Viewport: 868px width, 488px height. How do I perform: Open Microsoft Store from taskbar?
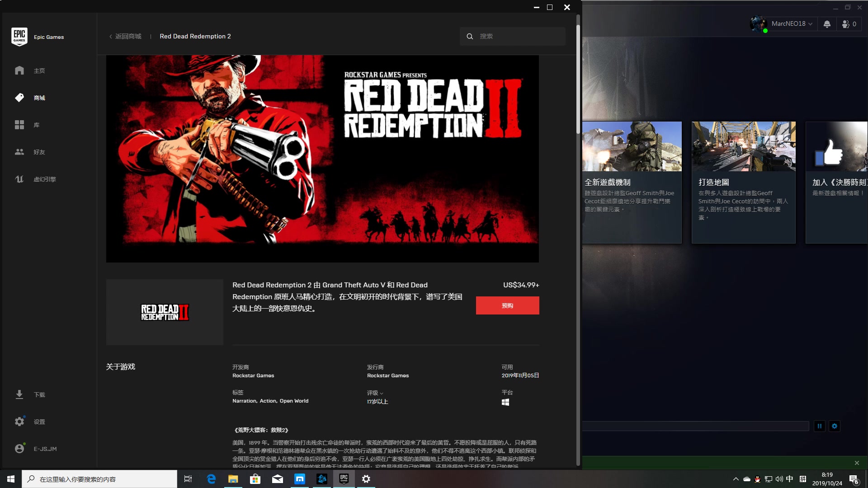255,479
